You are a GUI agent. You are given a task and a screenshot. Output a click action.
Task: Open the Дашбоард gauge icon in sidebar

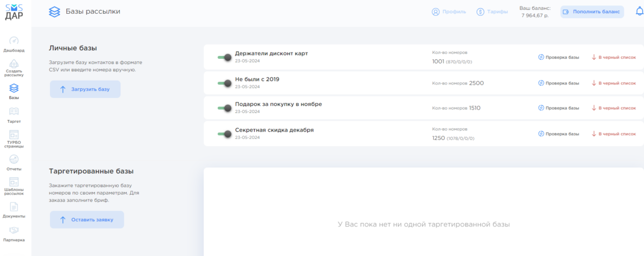point(14,41)
